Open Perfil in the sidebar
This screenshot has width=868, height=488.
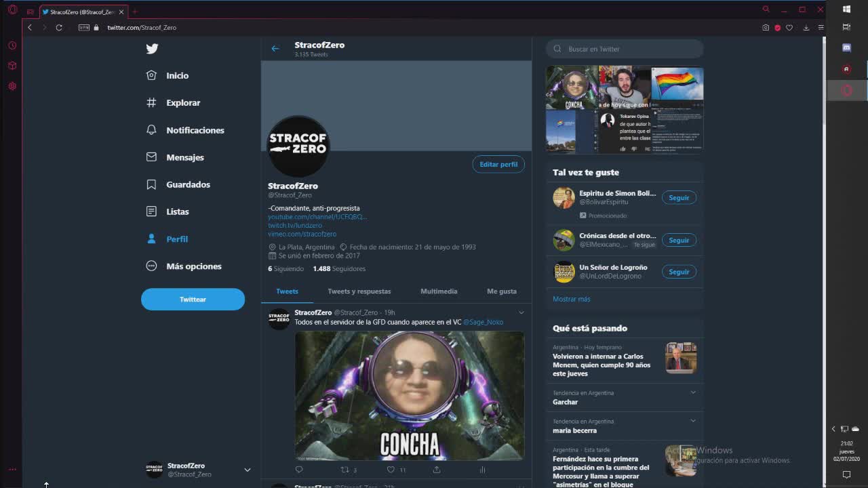point(167,239)
